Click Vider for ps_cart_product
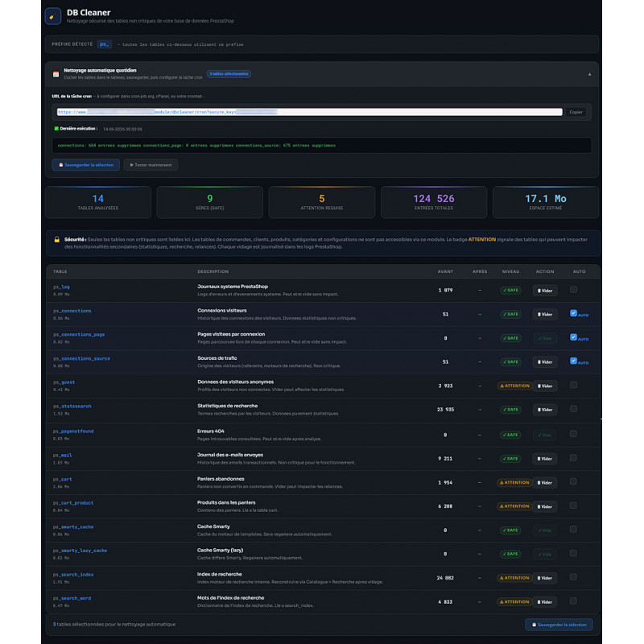This screenshot has height=644, width=644. 545,506
